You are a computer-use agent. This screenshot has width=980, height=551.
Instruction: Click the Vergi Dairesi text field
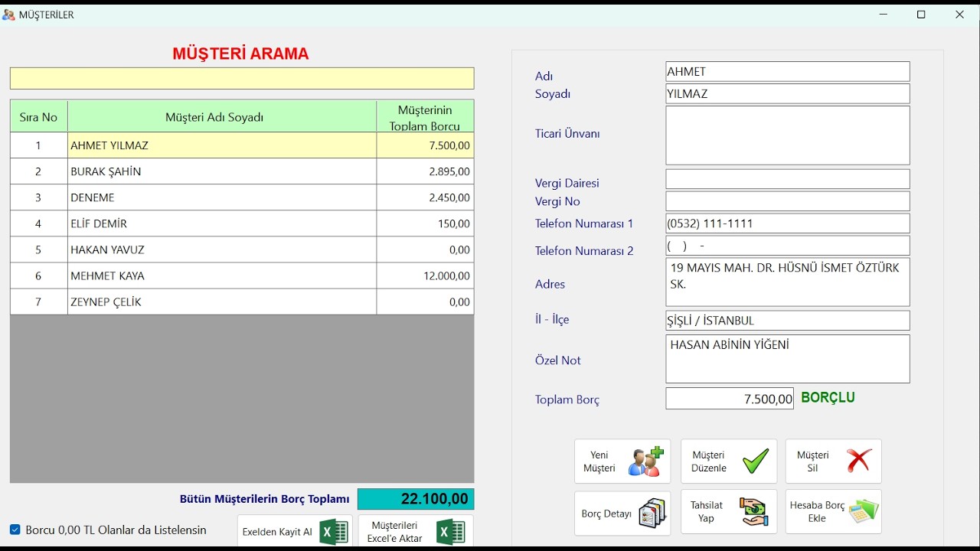click(x=788, y=179)
